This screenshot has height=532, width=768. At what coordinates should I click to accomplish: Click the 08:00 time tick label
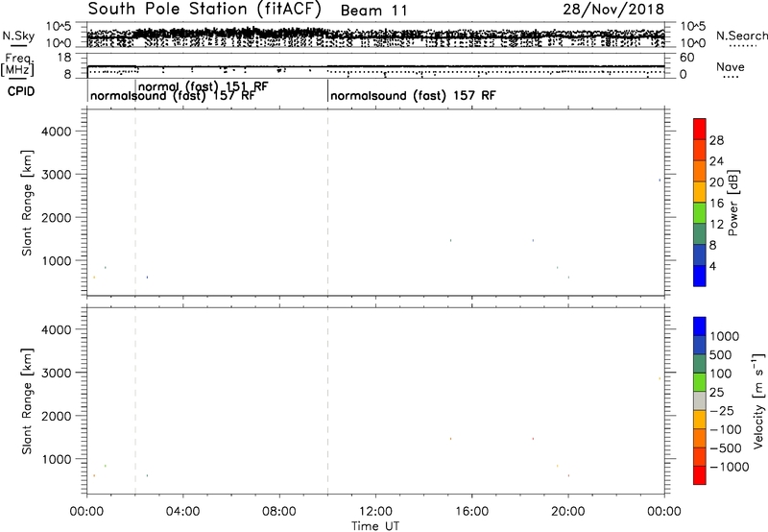point(279,512)
